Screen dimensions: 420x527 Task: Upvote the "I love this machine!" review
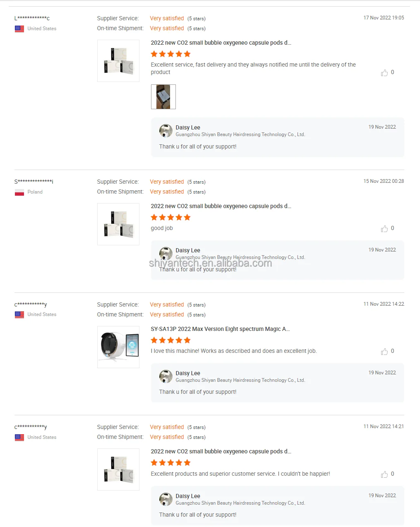tap(384, 352)
